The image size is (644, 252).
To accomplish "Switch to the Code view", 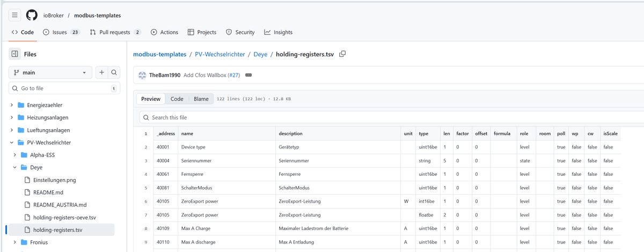I will [x=177, y=99].
